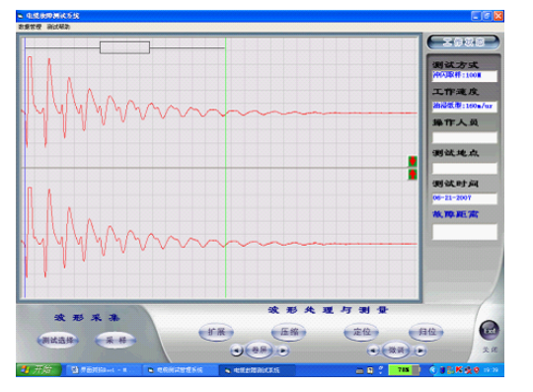Click the 测试选择 button
The height and width of the screenshot is (392, 533).
click(x=58, y=340)
